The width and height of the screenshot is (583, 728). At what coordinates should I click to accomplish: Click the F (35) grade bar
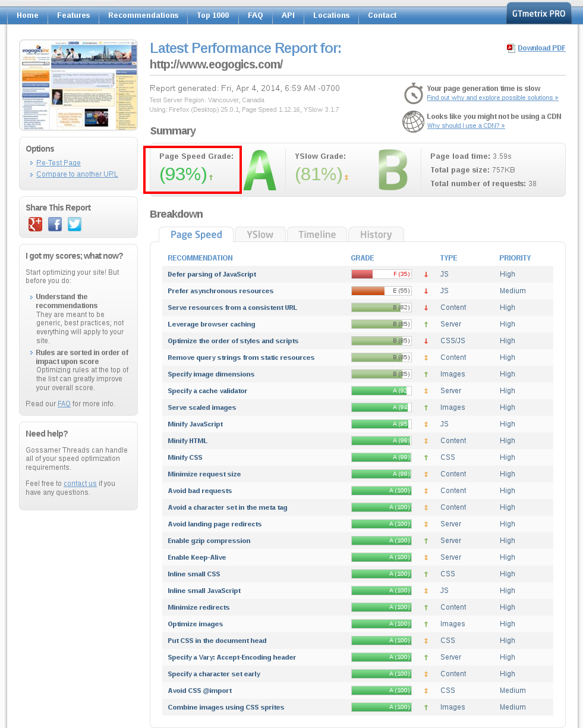click(381, 274)
